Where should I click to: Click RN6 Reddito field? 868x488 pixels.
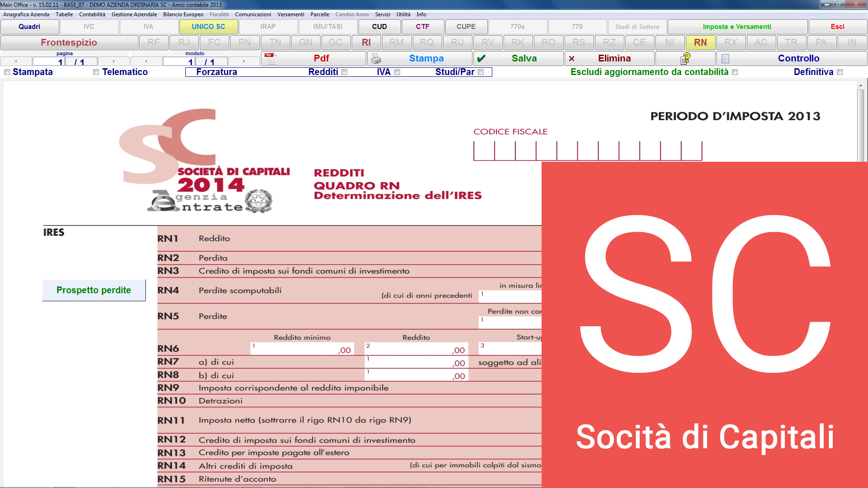(416, 348)
